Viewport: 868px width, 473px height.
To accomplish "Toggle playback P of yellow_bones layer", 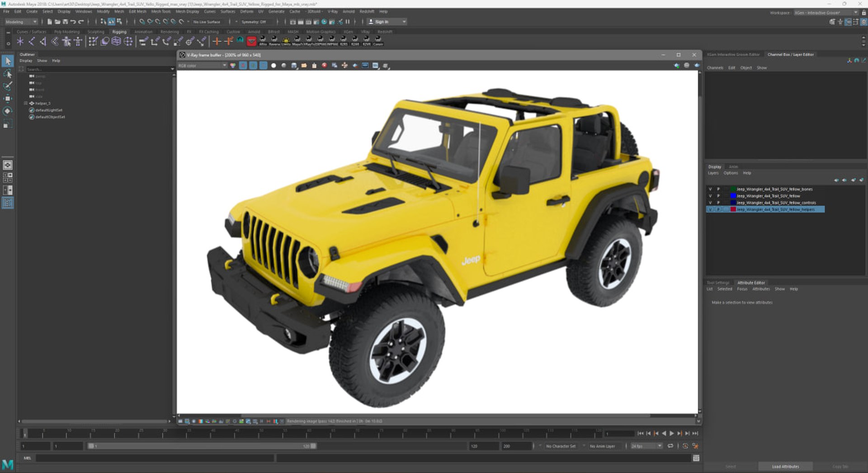I will [718, 189].
